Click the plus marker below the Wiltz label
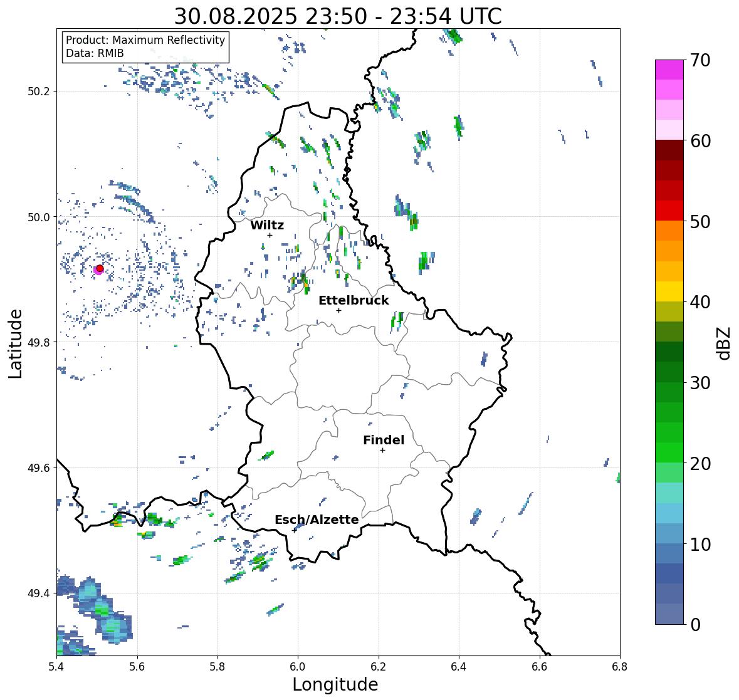739x700 pixels. tap(270, 236)
